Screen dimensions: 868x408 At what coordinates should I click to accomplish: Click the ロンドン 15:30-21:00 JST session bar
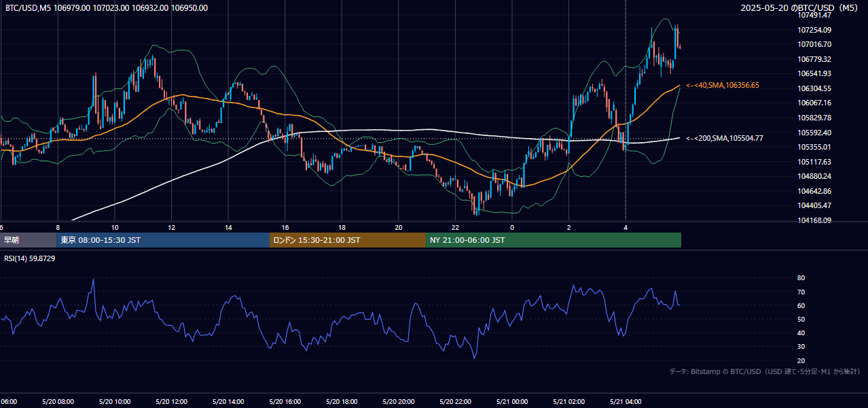click(348, 240)
